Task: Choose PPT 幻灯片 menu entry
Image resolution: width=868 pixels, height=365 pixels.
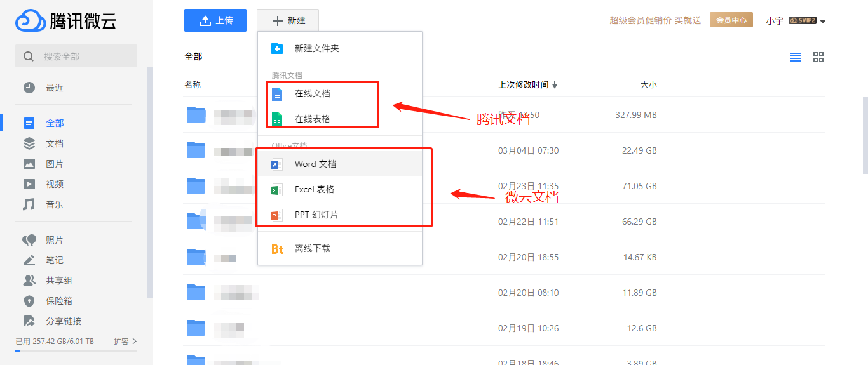Action: coord(340,215)
